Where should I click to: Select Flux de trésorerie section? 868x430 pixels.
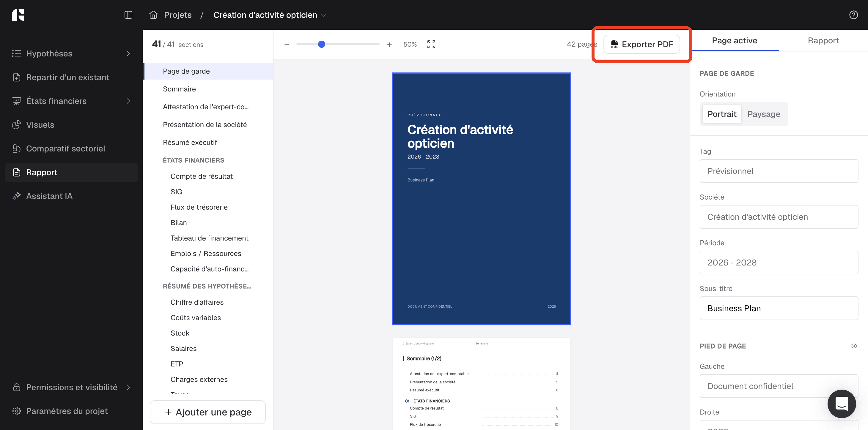click(208, 207)
